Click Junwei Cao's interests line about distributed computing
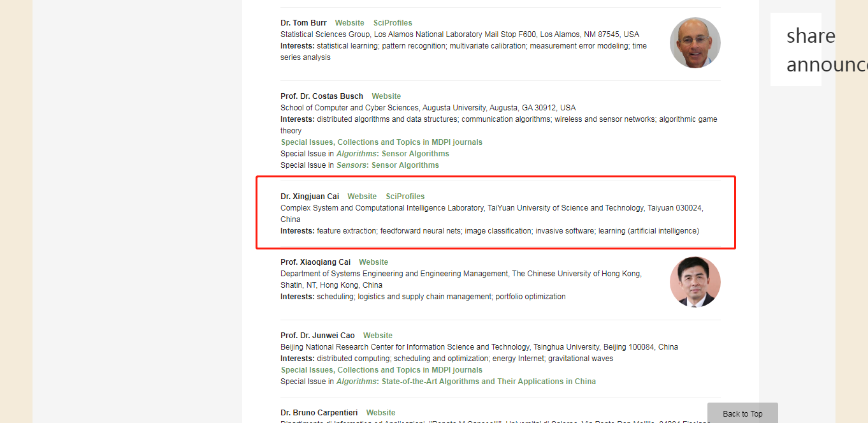The image size is (868, 423). [x=447, y=359]
